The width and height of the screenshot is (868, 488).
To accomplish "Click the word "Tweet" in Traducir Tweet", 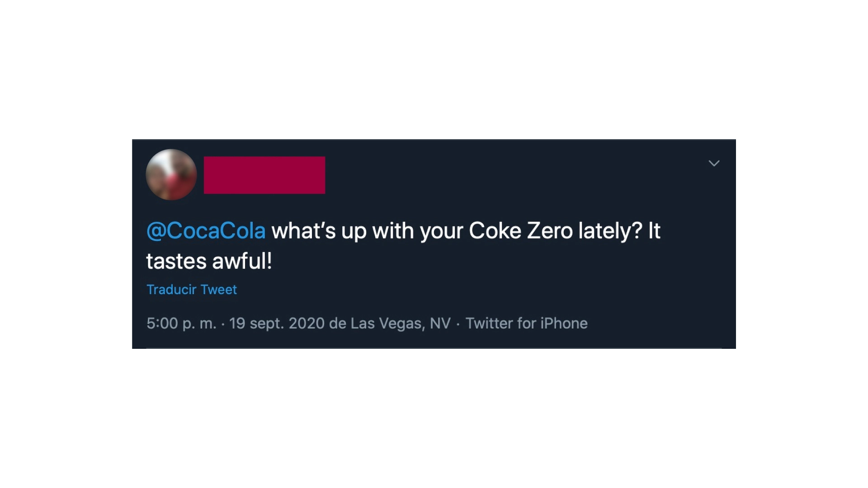I will point(218,290).
